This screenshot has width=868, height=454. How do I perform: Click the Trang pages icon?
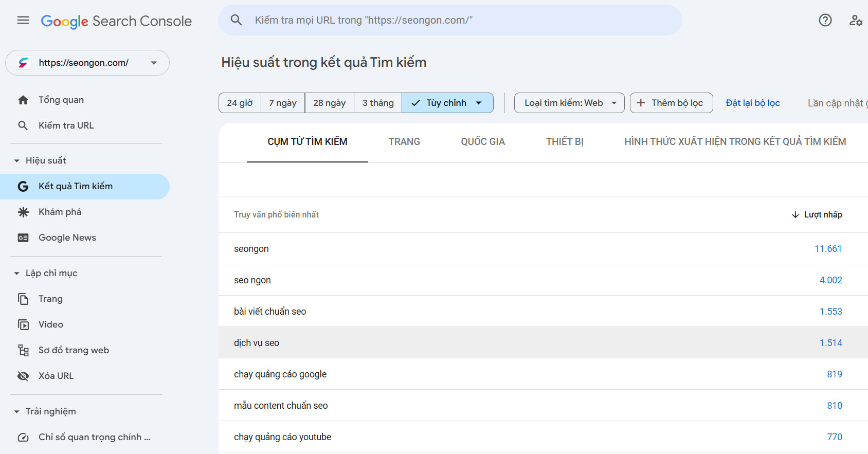click(23, 299)
